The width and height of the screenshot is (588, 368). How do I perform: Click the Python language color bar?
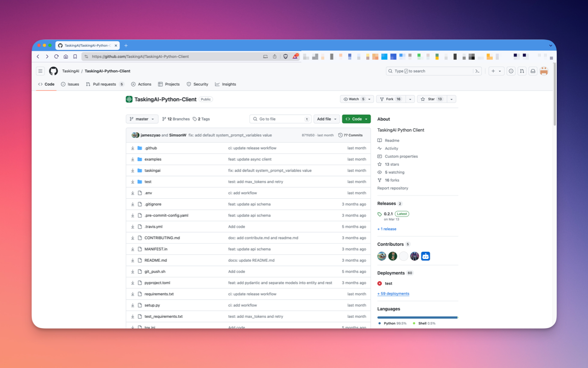[x=416, y=317]
